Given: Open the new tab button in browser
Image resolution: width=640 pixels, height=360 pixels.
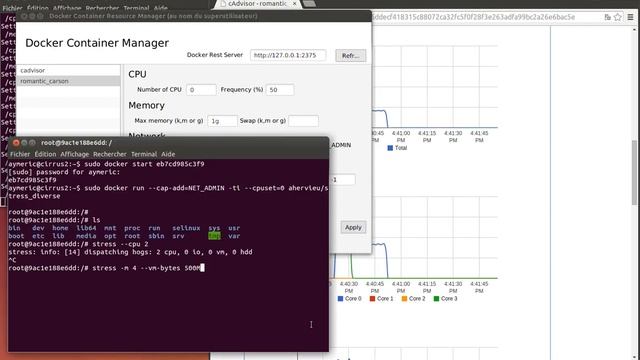Looking at the screenshot, I should point(309,4).
